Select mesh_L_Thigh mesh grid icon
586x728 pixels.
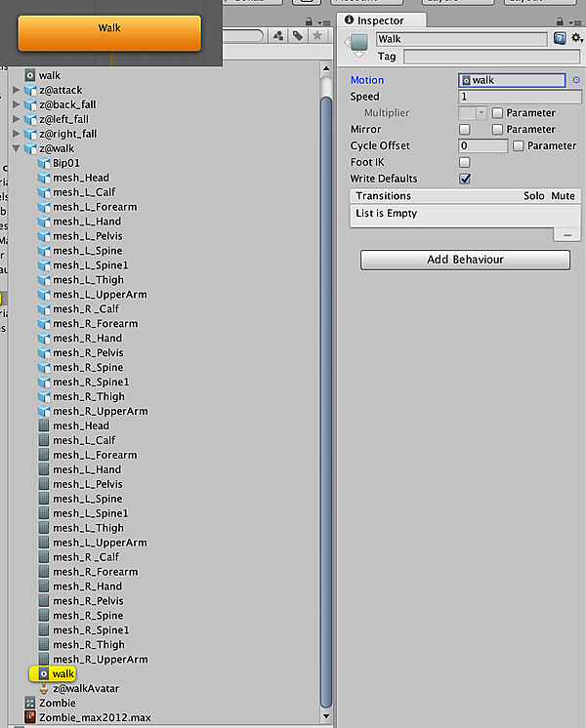44,528
